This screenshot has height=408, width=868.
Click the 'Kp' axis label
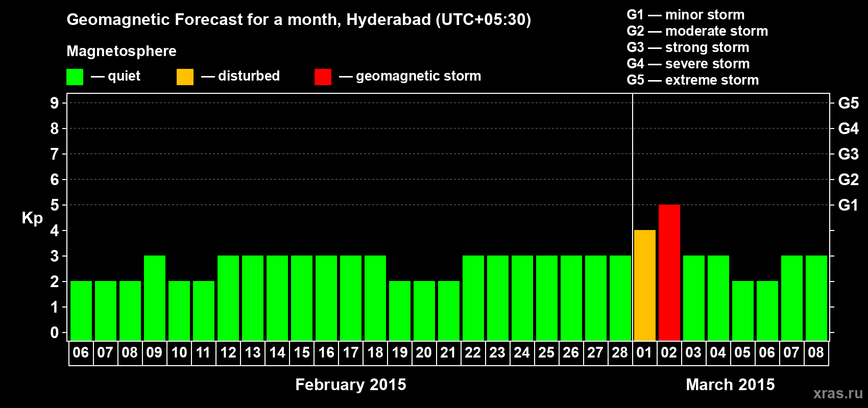coord(32,218)
